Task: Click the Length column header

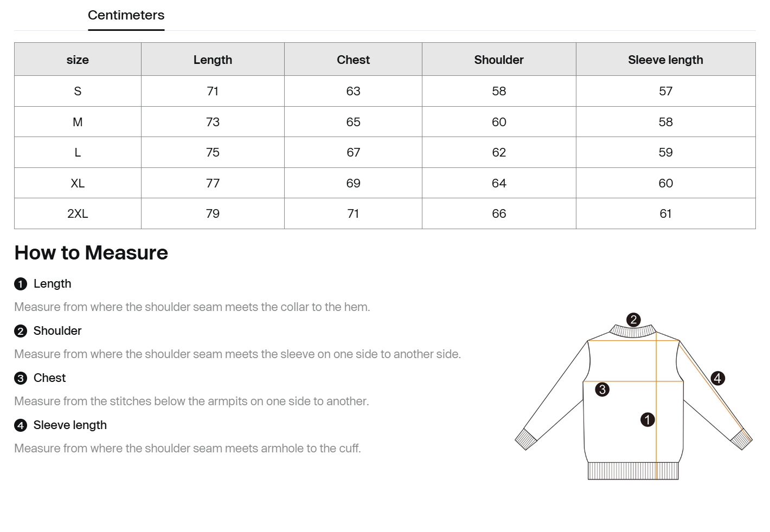Action: [x=213, y=60]
